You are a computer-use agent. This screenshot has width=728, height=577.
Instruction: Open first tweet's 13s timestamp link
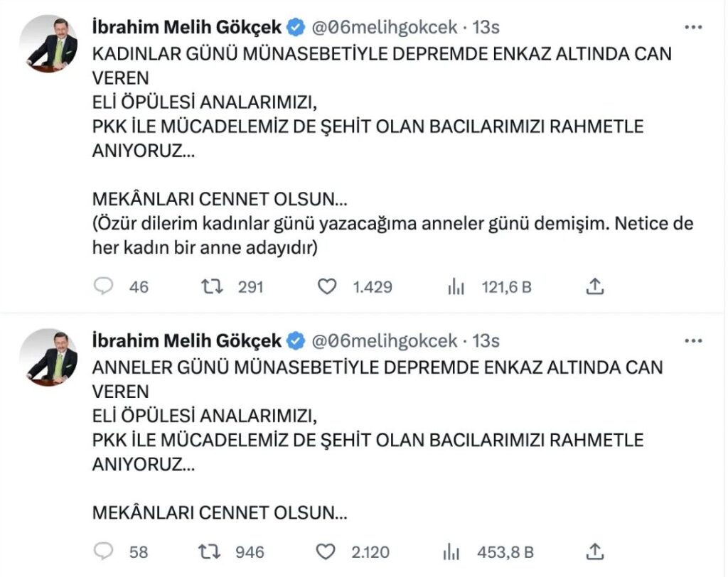coord(486,28)
